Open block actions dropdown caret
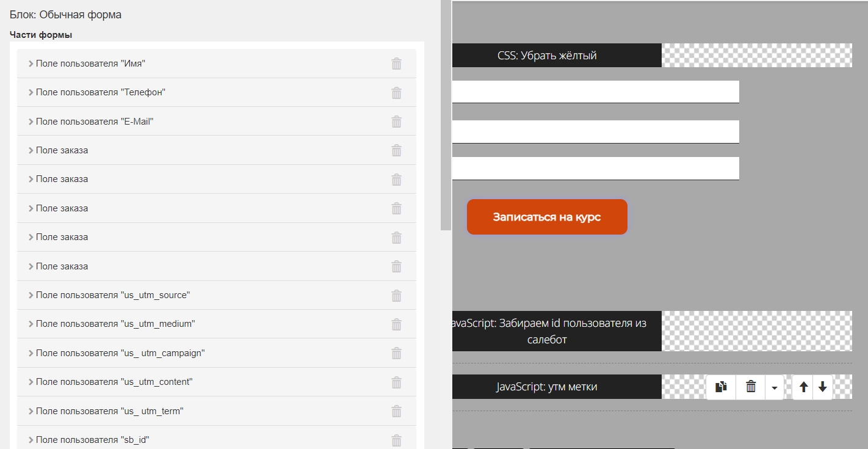868x449 pixels. pos(775,387)
